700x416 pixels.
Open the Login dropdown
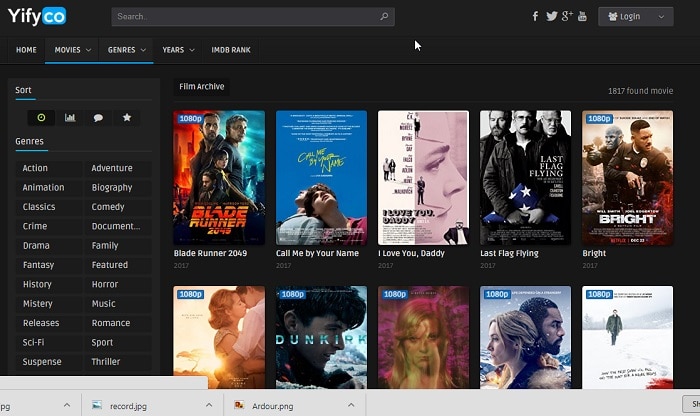[636, 17]
